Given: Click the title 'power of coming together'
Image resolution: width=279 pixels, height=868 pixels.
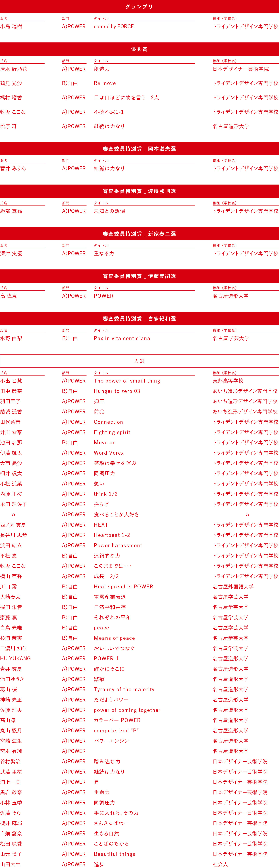Looking at the screenshot, I should (x=127, y=710).
